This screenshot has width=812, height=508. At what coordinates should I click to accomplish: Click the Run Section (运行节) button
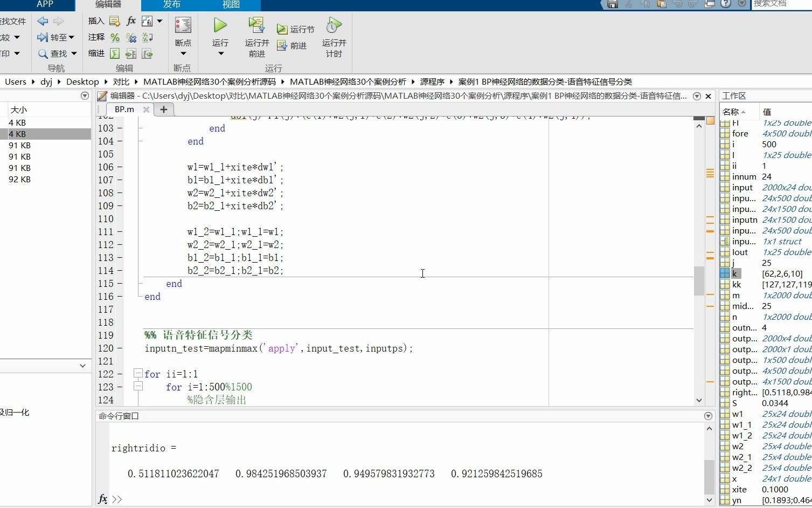point(295,29)
